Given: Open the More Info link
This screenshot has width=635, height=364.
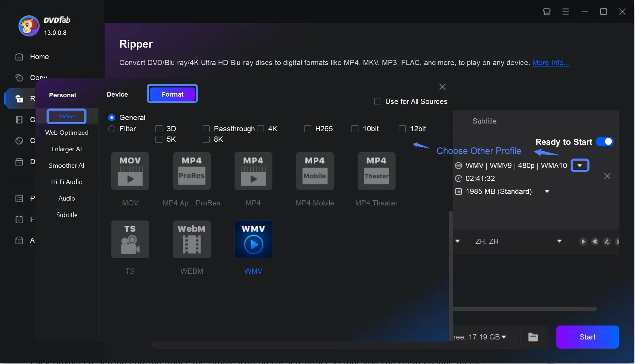Looking at the screenshot, I should click(550, 63).
